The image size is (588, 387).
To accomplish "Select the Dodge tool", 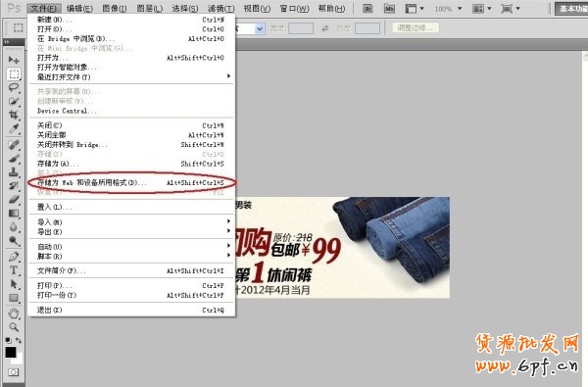I will click(x=14, y=240).
